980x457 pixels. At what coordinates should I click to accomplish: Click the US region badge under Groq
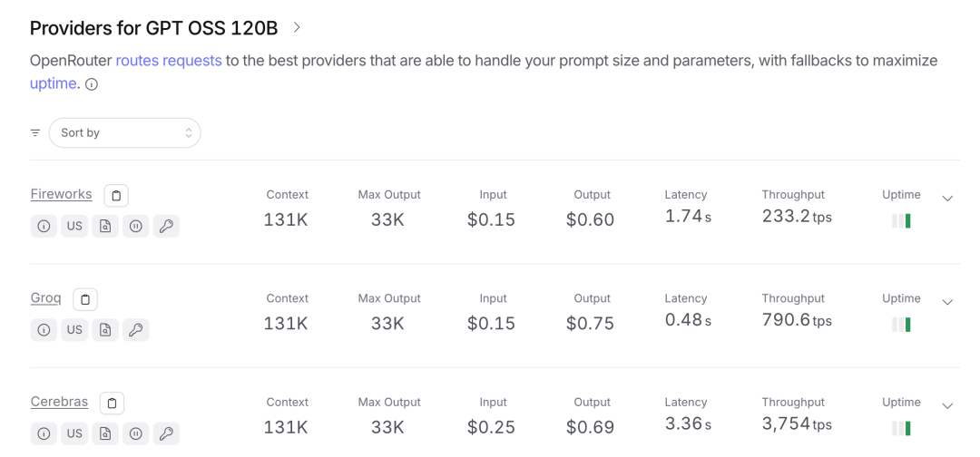click(x=74, y=330)
